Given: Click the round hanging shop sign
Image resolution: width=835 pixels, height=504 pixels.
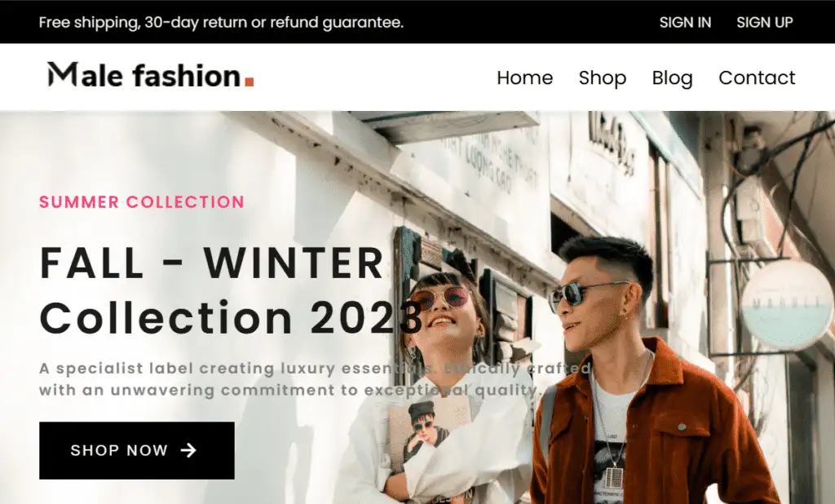Looking at the screenshot, I should tap(787, 305).
